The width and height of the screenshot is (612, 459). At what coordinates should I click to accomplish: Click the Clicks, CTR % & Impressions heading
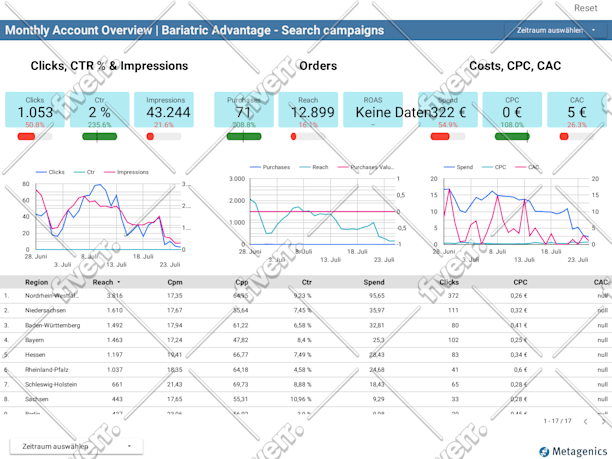(x=109, y=66)
